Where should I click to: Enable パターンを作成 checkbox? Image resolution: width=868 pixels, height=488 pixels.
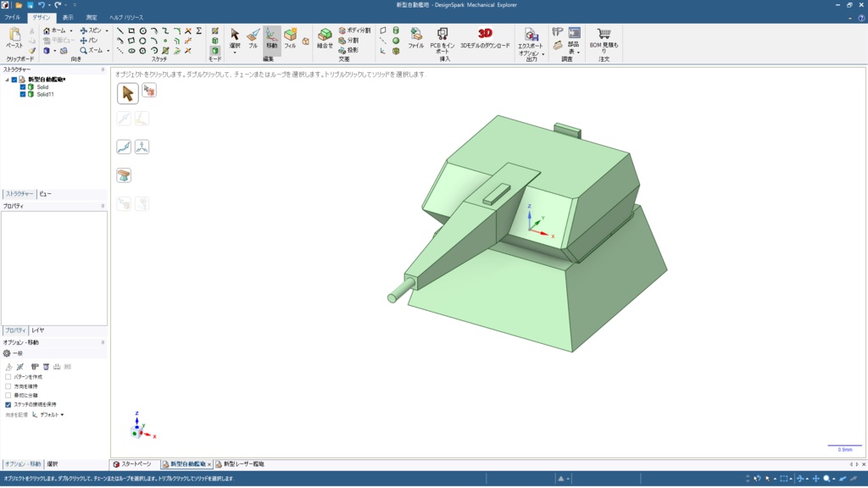tap(8, 377)
